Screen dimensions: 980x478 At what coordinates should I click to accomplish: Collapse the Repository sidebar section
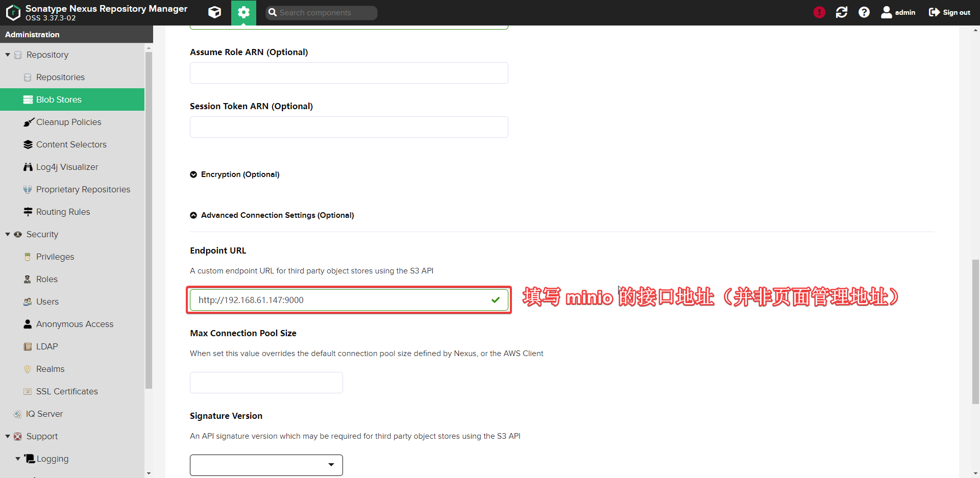point(8,55)
